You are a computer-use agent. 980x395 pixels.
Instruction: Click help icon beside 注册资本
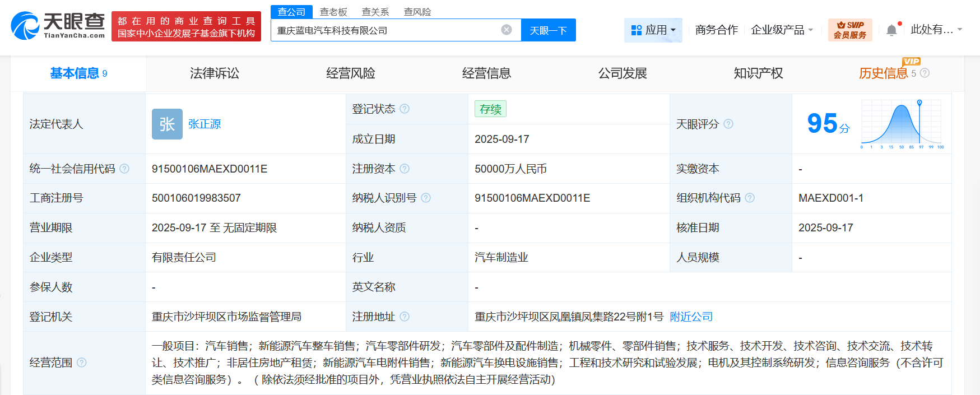405,169
